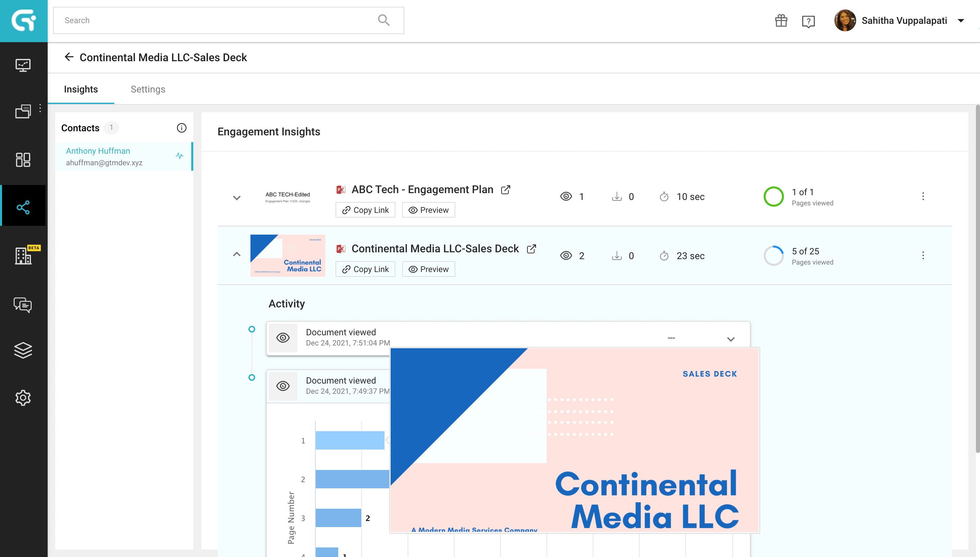Screen dimensions: 980x557
Task: Open the settings gear in sidebar
Action: (23, 398)
